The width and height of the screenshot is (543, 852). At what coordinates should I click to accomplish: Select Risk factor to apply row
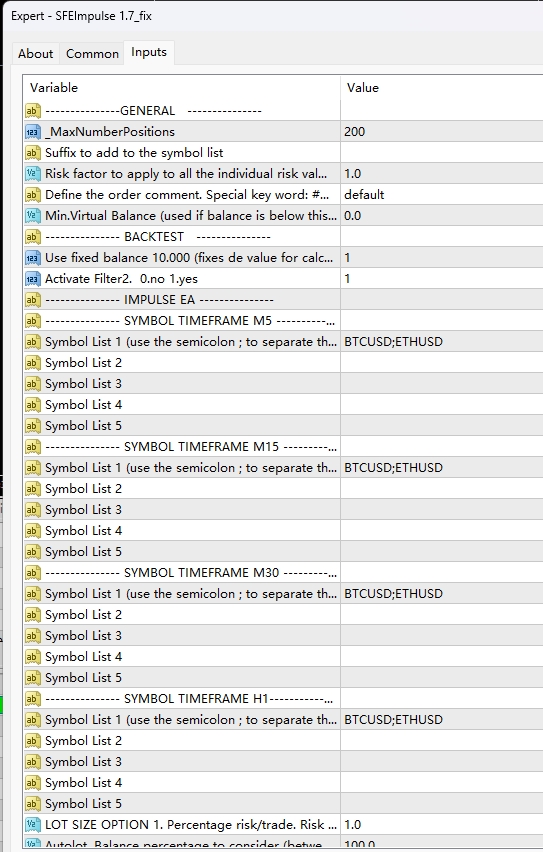(186, 174)
